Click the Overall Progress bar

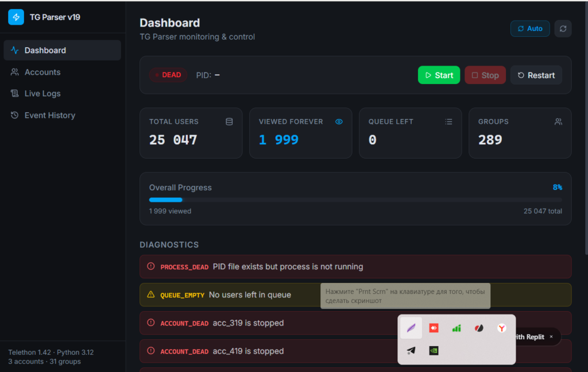(x=355, y=200)
